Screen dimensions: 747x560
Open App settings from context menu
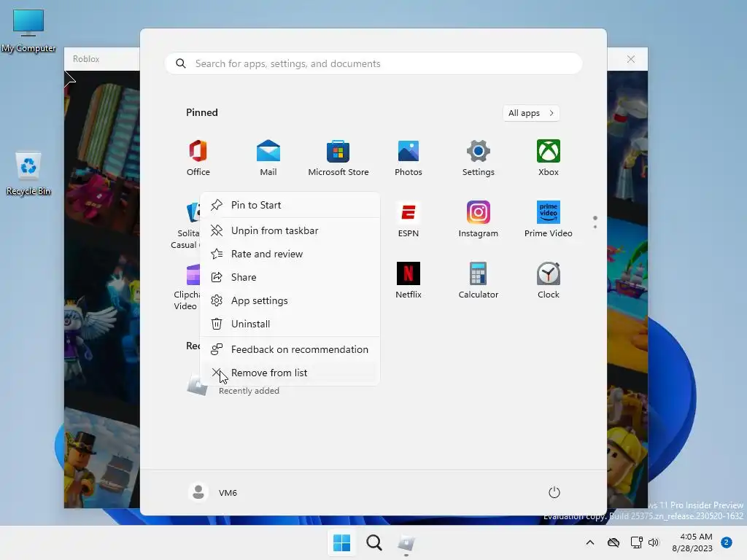(290, 300)
